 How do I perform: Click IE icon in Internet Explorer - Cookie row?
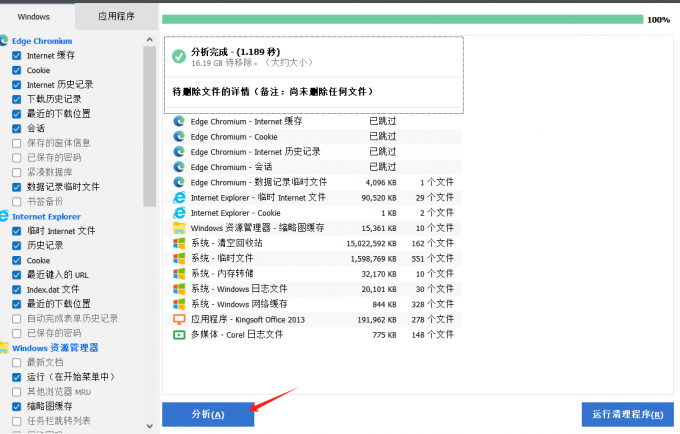pos(179,213)
